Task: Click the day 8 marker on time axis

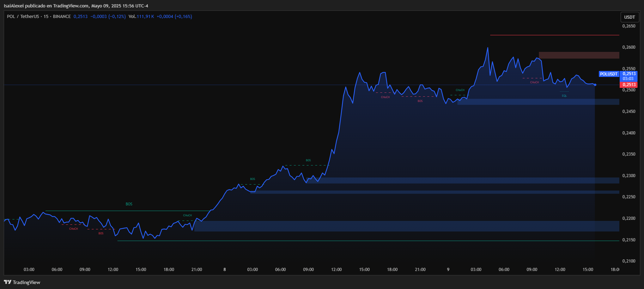Action: click(x=225, y=270)
